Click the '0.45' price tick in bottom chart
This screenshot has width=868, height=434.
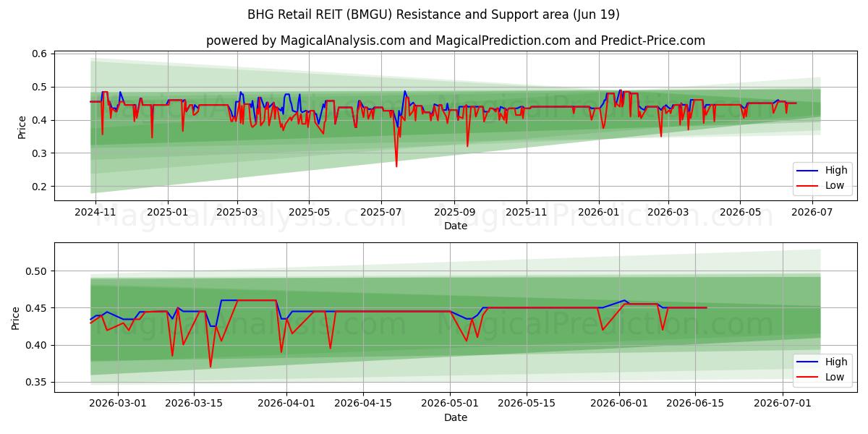37,308
